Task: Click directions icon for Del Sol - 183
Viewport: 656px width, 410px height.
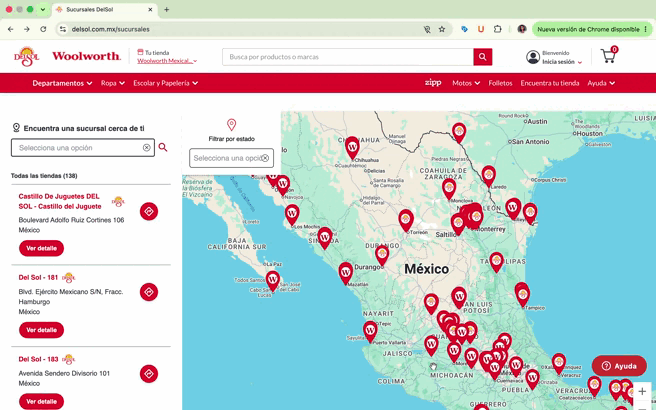Action: (149, 374)
